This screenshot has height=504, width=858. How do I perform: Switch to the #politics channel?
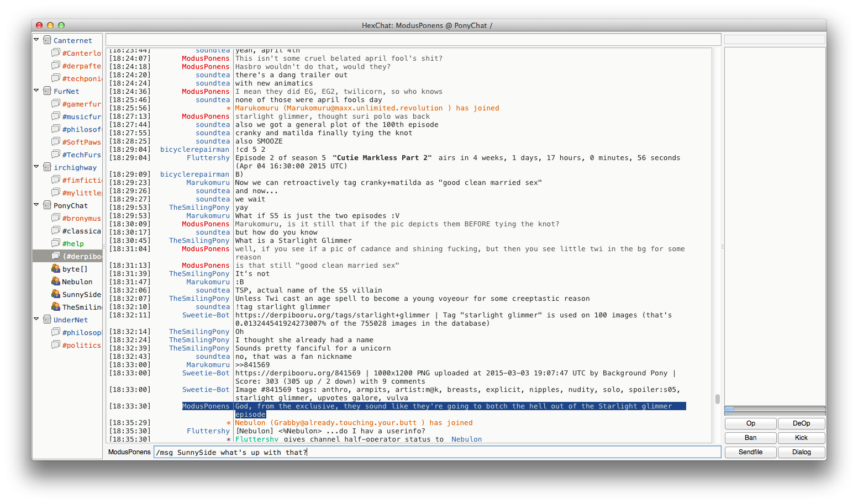82,345
